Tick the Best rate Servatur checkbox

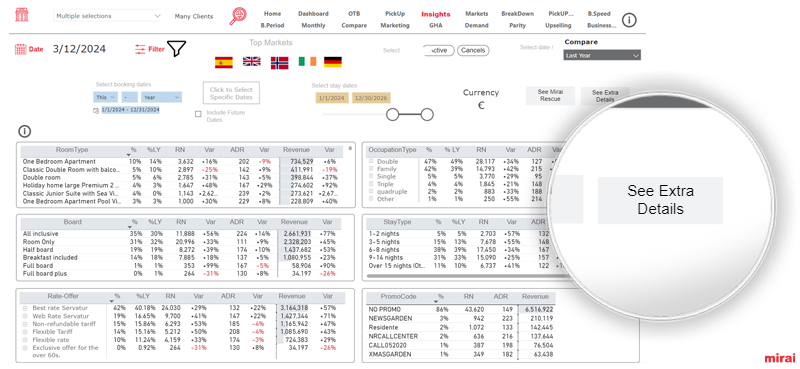tap(24, 308)
